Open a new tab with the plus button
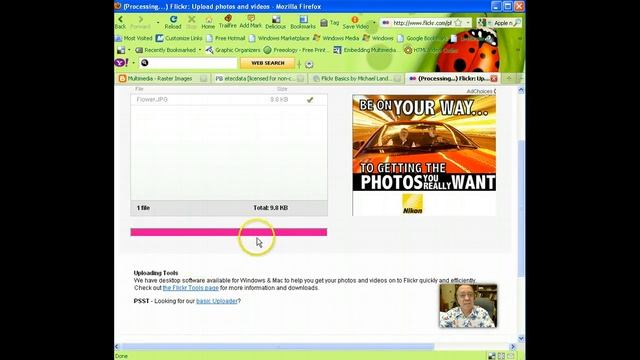This screenshot has width=640, height=360. tap(509, 78)
